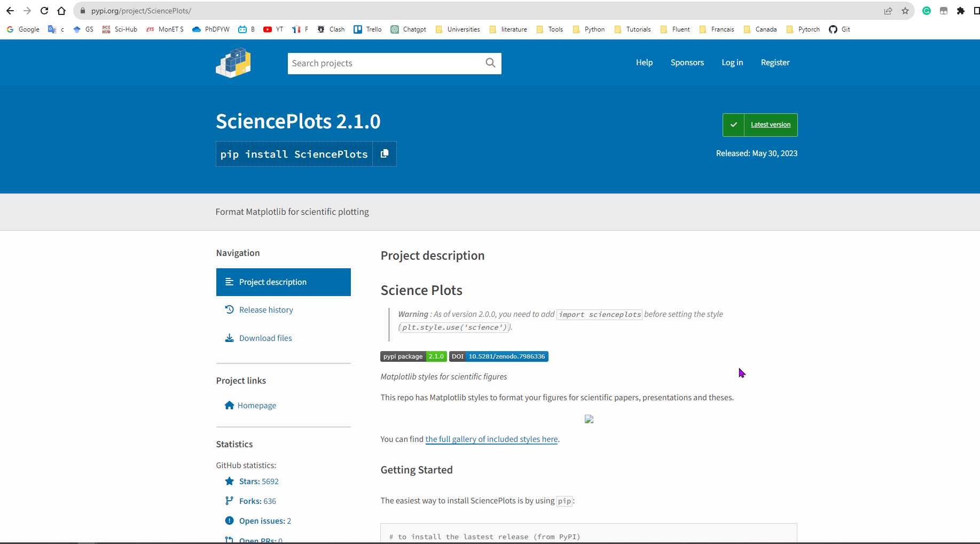
Task: Expand the literature bookmark folder
Action: click(508, 29)
